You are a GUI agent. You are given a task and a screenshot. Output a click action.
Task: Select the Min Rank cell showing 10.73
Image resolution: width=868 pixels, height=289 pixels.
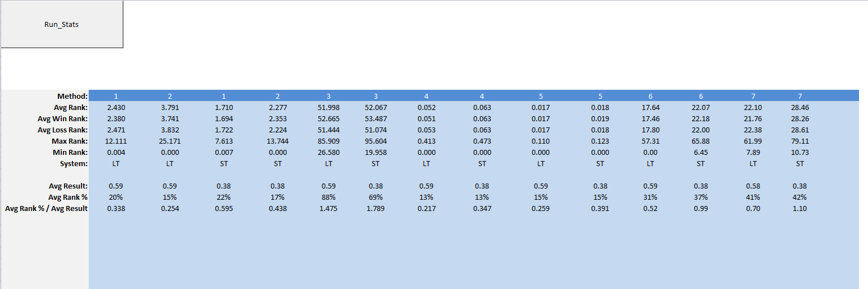coord(800,152)
